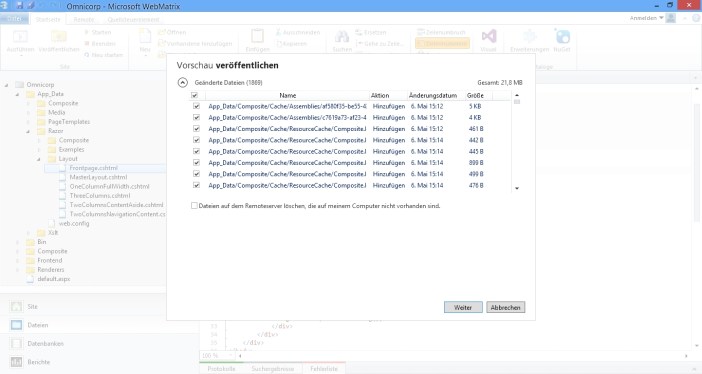Click the Einfügen clipboard icon
Screen dimensions: 702x374
coord(257,36)
